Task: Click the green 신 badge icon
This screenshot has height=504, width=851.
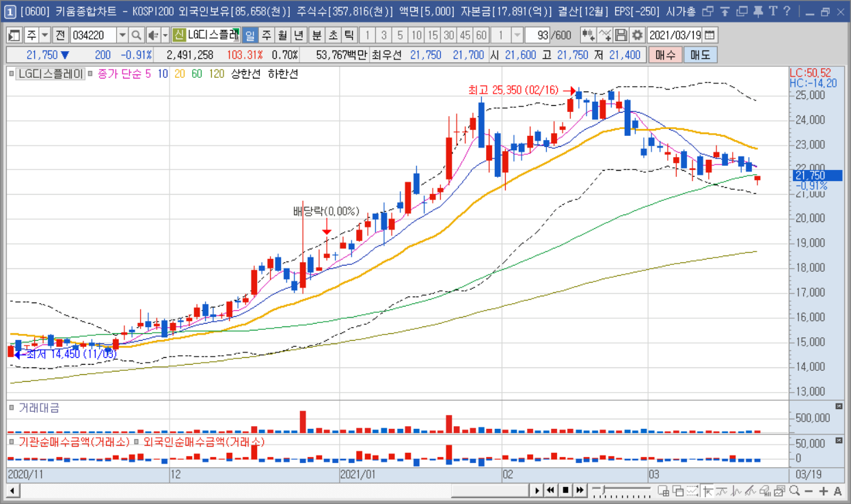Action: coord(178,36)
